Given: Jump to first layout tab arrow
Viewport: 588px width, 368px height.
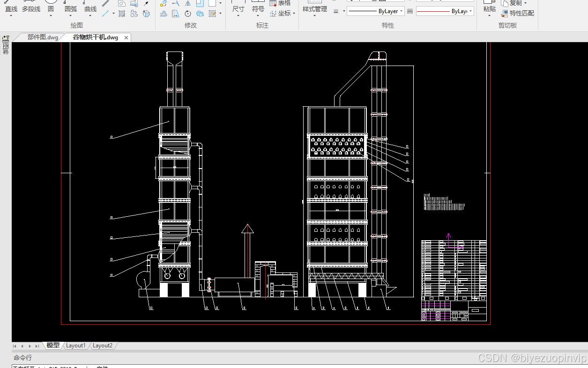Looking at the screenshot, I should pos(15,346).
